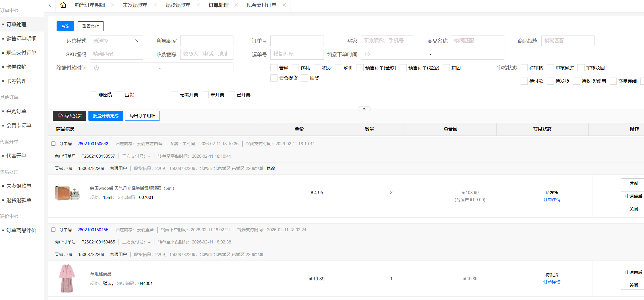644x300 pixels.
Task: Close the 现金支付订单 tab
Action: [x=284, y=5]
